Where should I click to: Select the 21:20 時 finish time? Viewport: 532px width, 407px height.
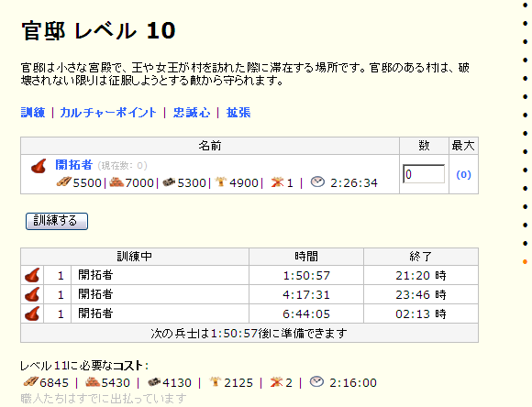point(421,275)
